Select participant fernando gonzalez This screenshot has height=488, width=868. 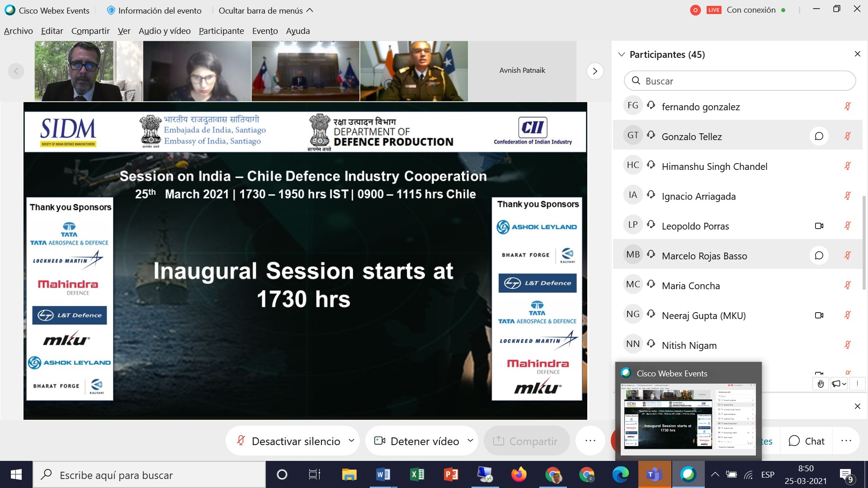pos(738,106)
